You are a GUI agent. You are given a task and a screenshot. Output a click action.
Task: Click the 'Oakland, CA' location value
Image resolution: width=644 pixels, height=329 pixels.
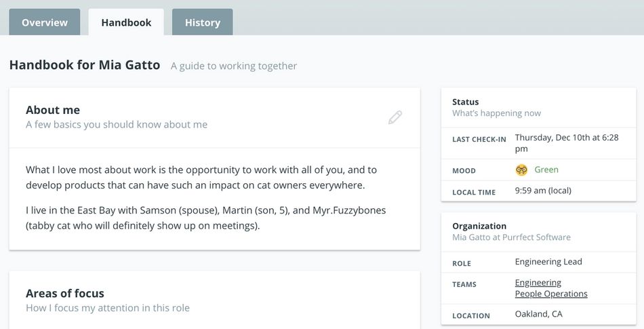pos(538,314)
